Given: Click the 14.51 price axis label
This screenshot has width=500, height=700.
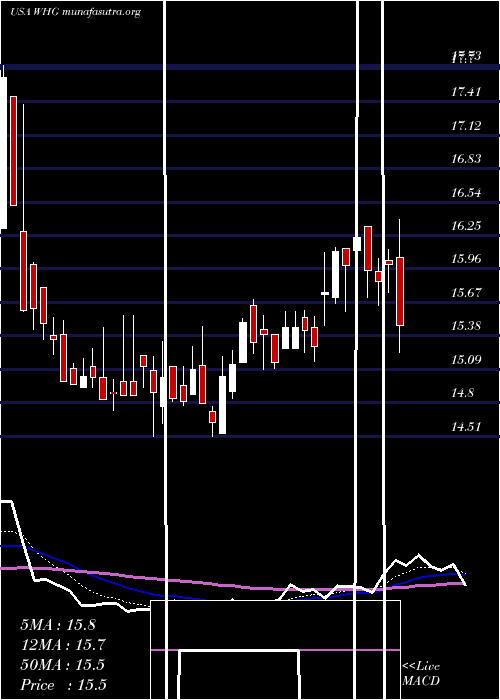Looking at the screenshot, I should [466, 426].
